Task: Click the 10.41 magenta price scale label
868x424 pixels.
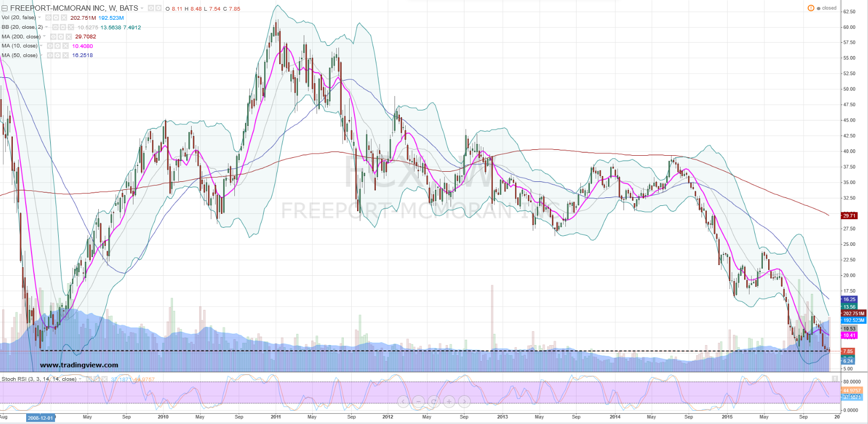Action: (849, 335)
